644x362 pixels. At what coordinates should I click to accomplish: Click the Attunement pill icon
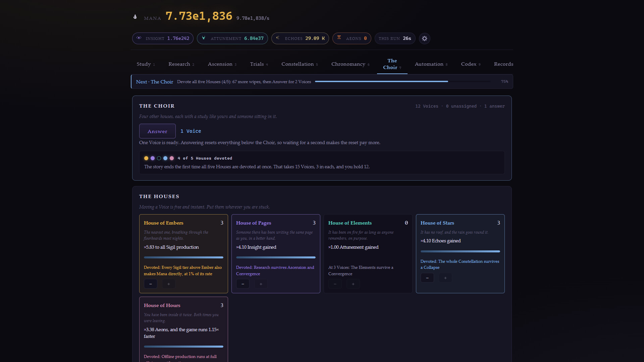[204, 38]
